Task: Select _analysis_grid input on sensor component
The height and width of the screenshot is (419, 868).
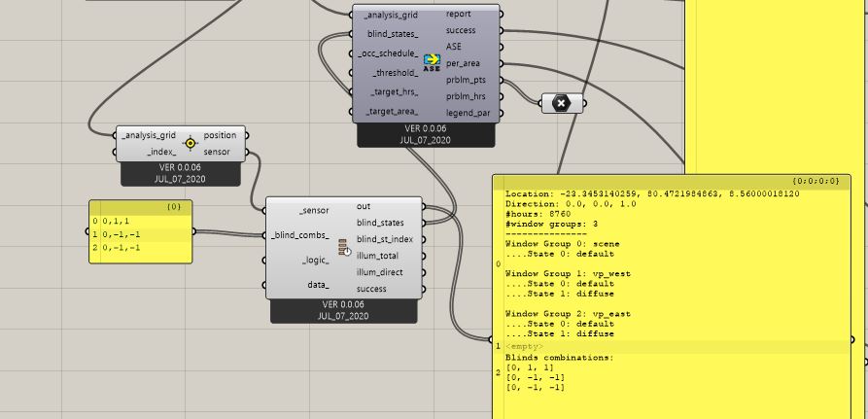Action: [149, 135]
